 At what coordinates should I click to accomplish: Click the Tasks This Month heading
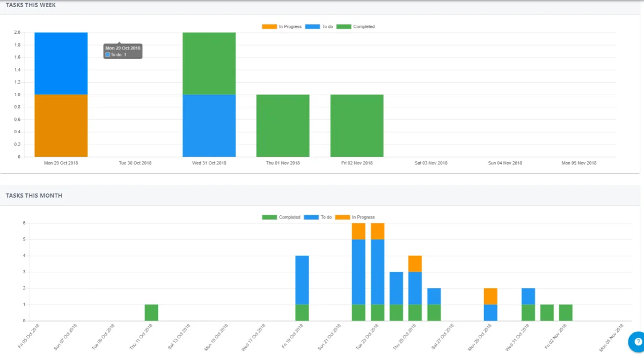(34, 195)
